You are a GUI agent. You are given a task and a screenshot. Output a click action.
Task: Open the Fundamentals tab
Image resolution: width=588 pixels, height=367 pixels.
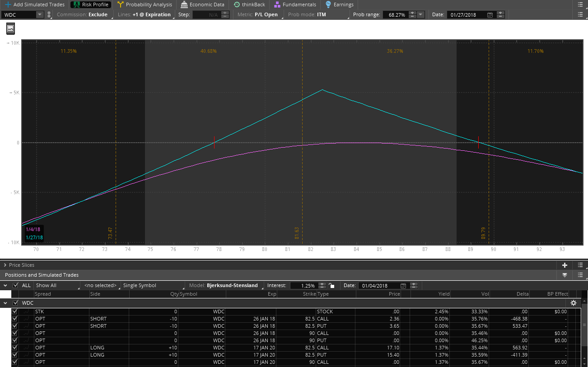pos(295,5)
